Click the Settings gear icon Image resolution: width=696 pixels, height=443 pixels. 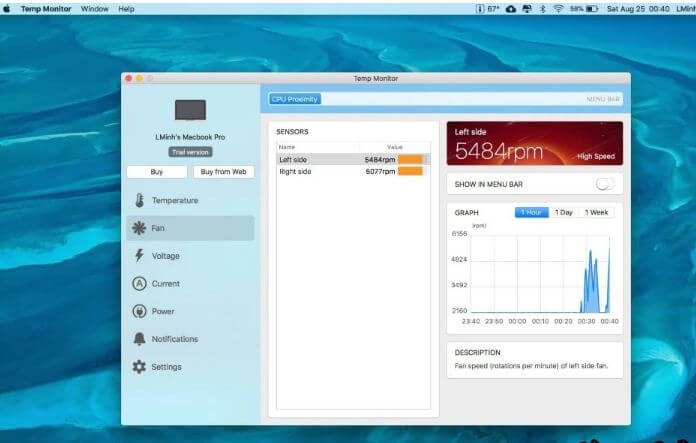pyautogui.click(x=139, y=367)
